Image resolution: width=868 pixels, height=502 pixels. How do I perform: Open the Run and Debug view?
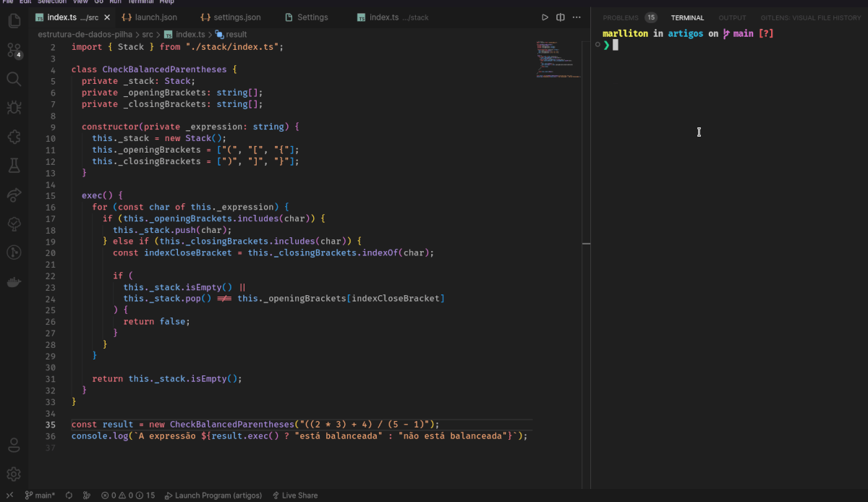pos(14,108)
